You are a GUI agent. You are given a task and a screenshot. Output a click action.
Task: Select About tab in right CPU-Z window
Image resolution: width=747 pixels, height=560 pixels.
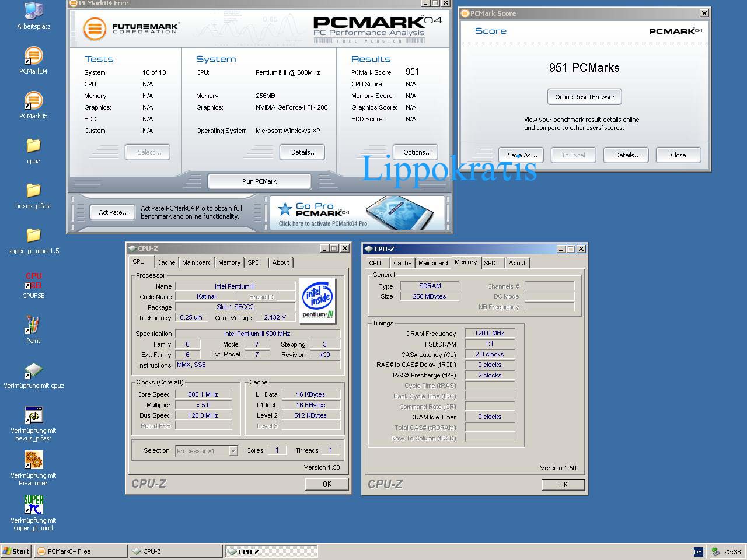[x=517, y=263]
